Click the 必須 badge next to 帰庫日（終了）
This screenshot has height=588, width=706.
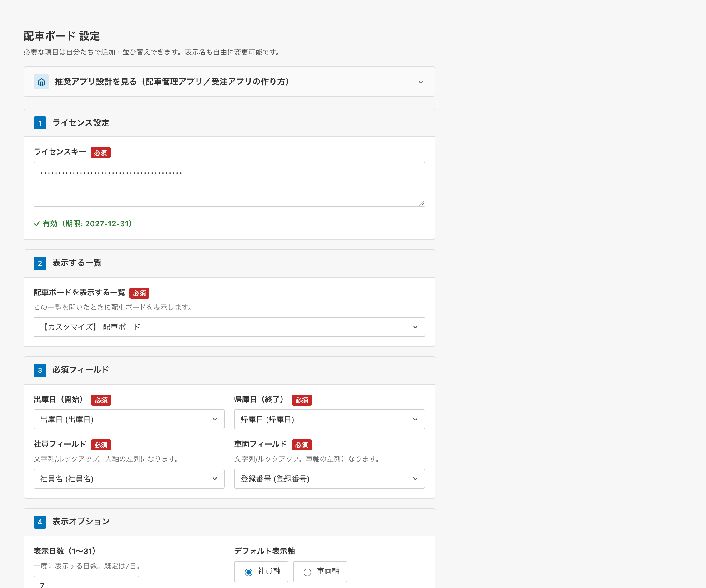[302, 400]
